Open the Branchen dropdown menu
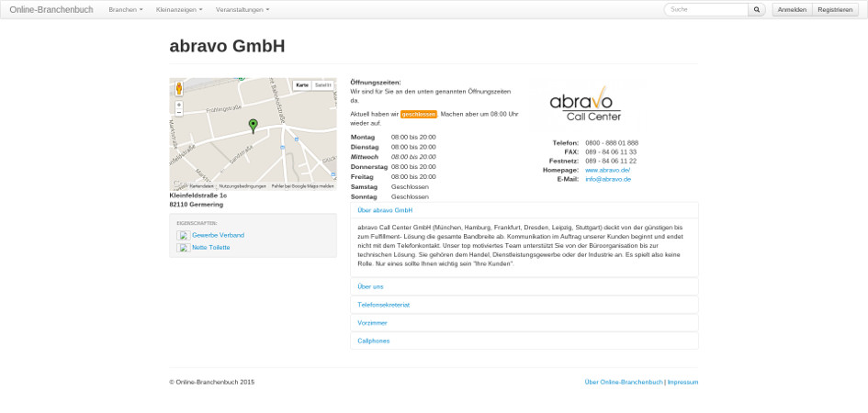 (x=126, y=10)
